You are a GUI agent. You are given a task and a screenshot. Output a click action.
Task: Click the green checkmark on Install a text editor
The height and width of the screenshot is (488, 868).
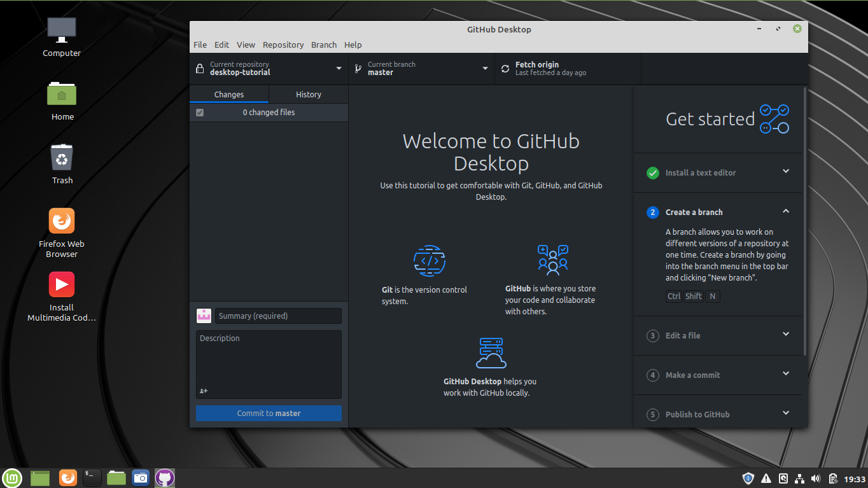pos(652,172)
